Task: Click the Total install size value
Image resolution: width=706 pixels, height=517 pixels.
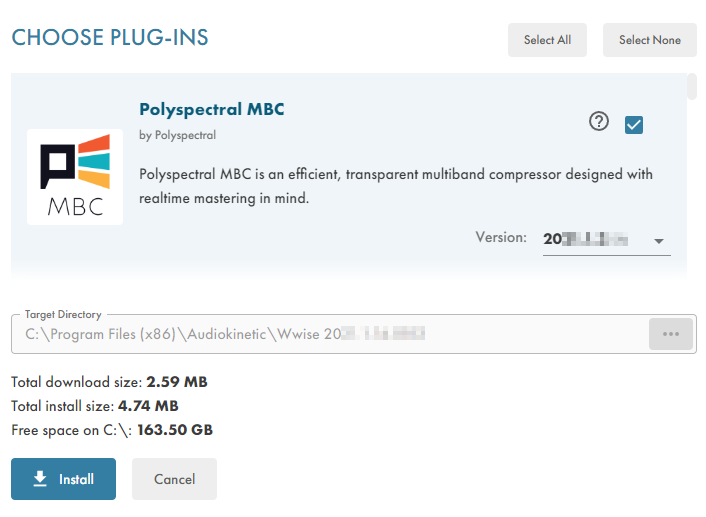Action: pos(148,406)
